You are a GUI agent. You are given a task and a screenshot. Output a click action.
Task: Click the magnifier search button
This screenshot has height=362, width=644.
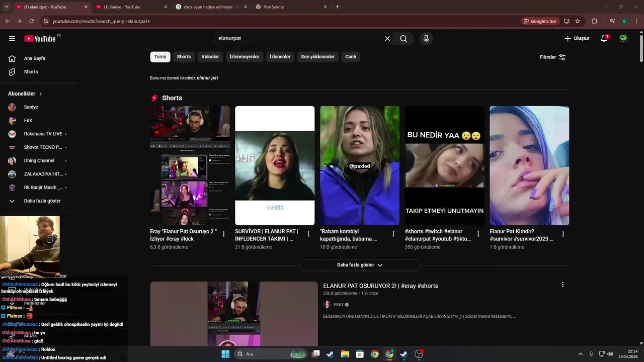404,39
